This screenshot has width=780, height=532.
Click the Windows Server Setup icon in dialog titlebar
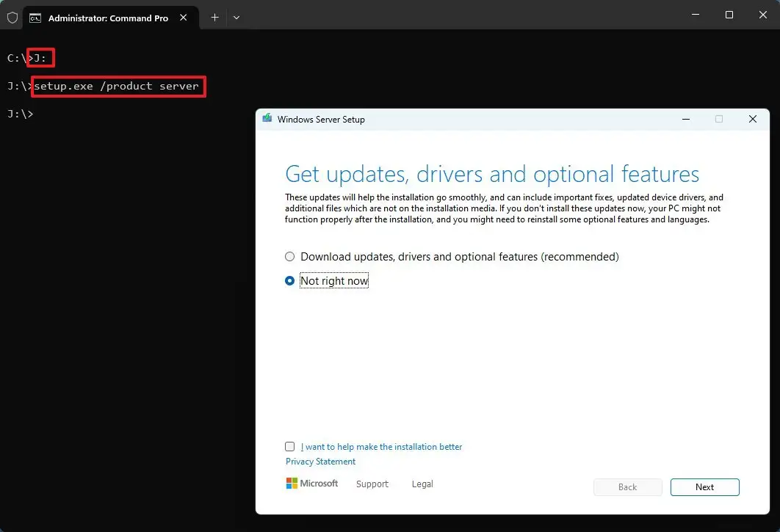[x=267, y=119]
